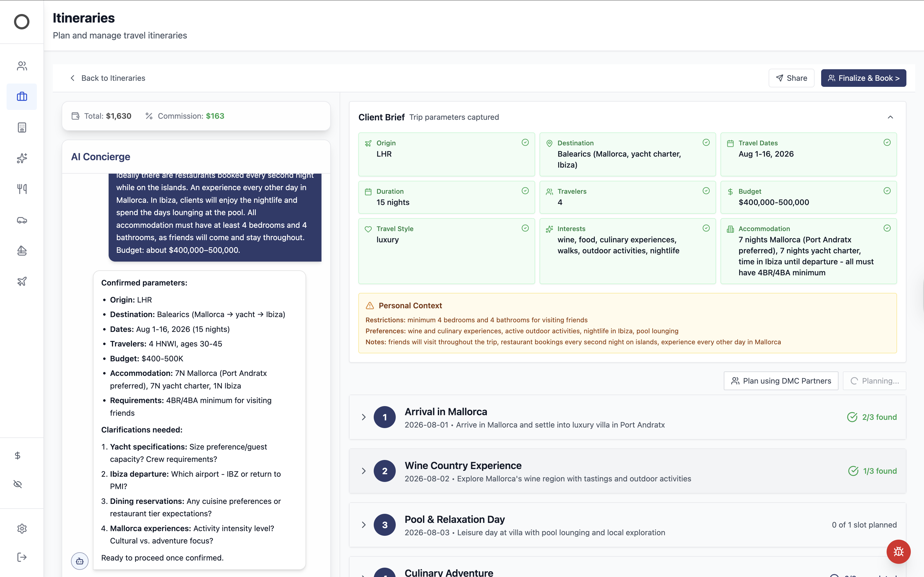Screen dimensions: 924x577
Task: Click the Share button
Action: point(791,78)
